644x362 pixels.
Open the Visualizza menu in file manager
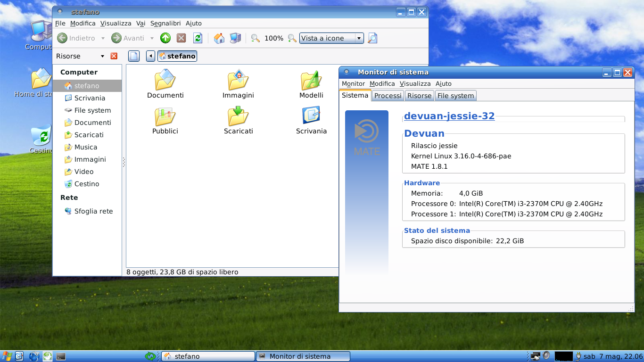(x=116, y=23)
